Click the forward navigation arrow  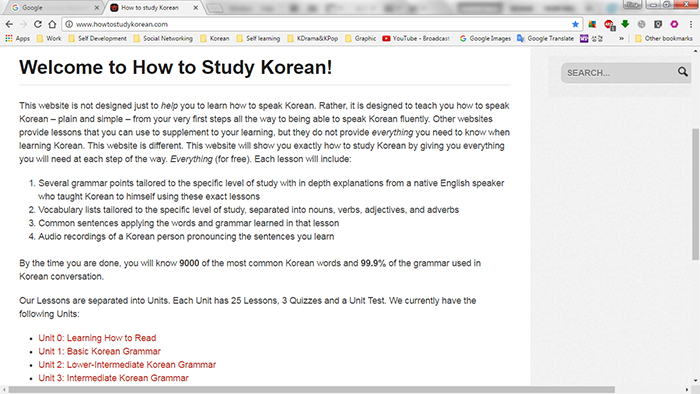tap(24, 24)
